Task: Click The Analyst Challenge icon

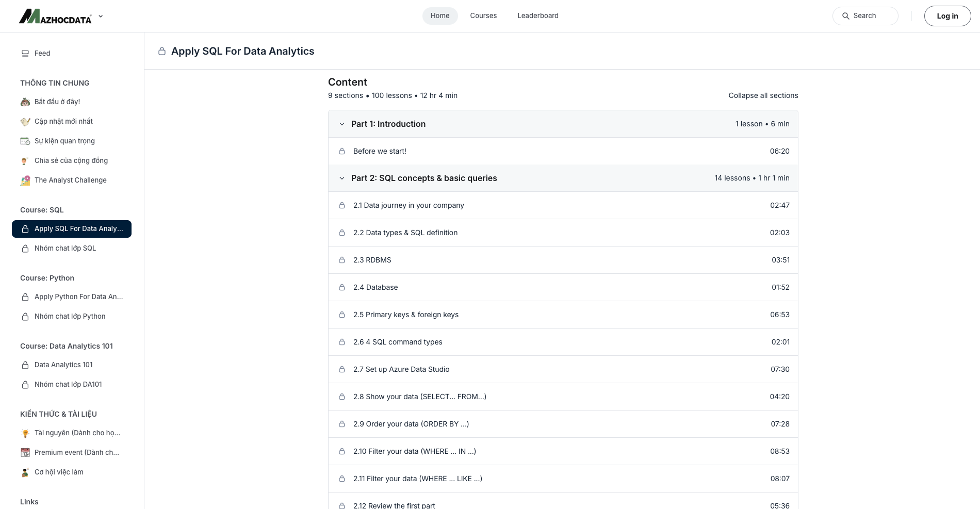Action: (25, 180)
